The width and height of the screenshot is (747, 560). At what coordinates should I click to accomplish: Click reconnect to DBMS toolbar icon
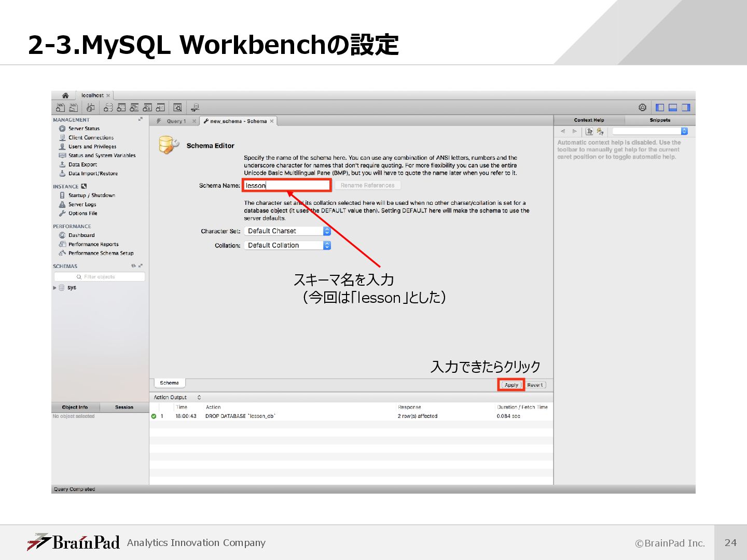195,107
